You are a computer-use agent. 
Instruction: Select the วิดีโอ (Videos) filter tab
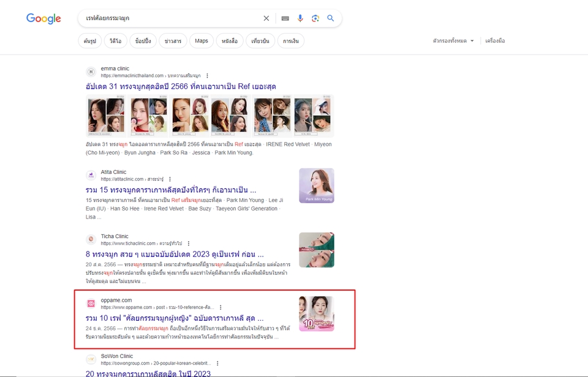116,41
